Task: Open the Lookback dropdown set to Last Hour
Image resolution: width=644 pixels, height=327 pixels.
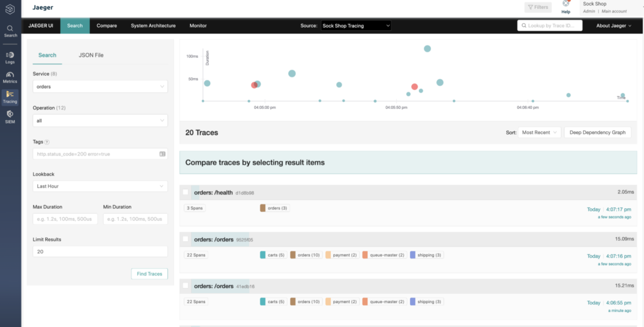Action: (x=100, y=186)
